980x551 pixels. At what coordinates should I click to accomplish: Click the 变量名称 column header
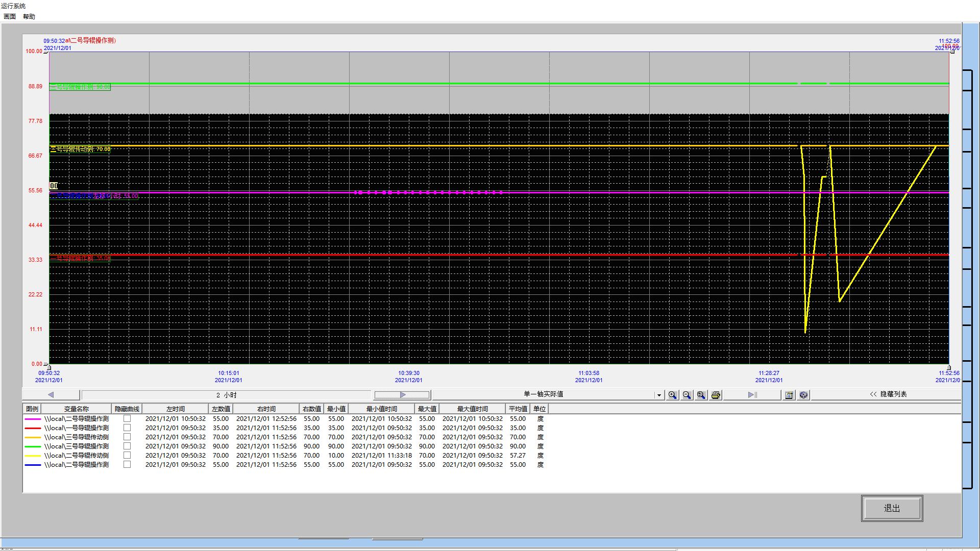point(76,409)
